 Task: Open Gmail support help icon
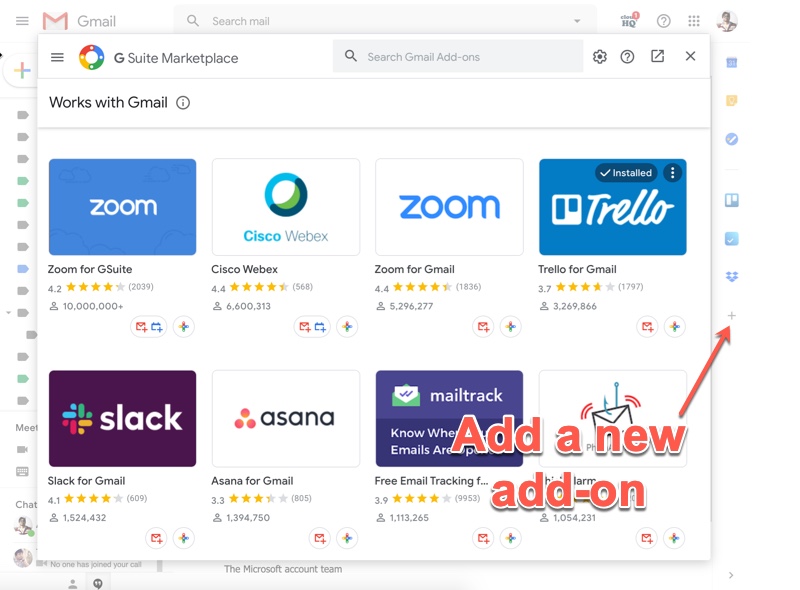click(663, 21)
